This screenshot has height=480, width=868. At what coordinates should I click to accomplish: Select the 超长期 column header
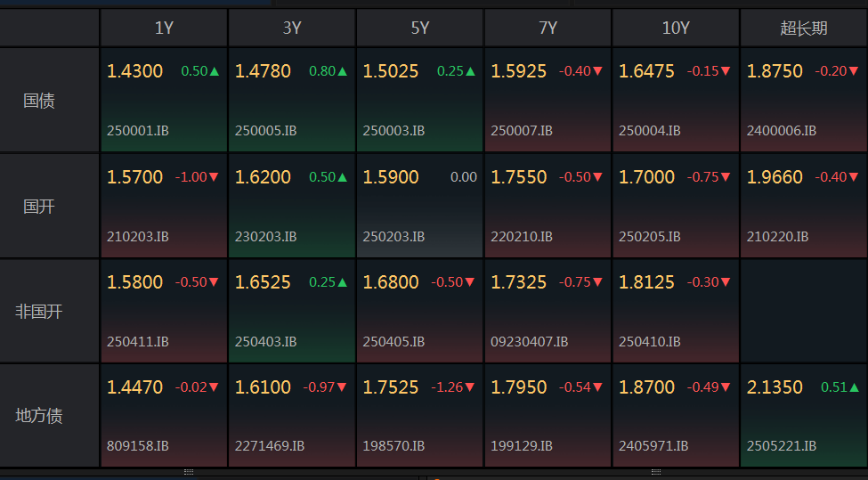(803, 28)
